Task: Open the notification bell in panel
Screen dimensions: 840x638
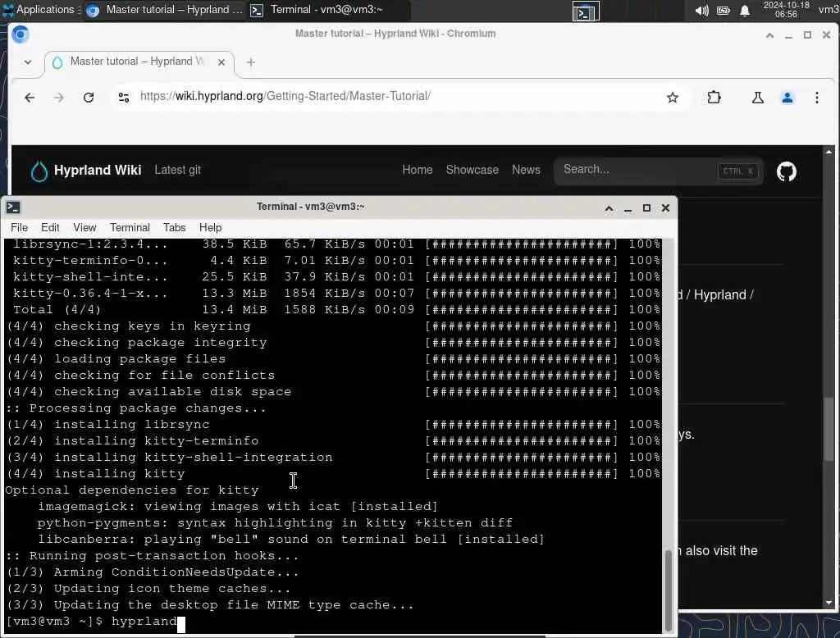Action: point(745,11)
